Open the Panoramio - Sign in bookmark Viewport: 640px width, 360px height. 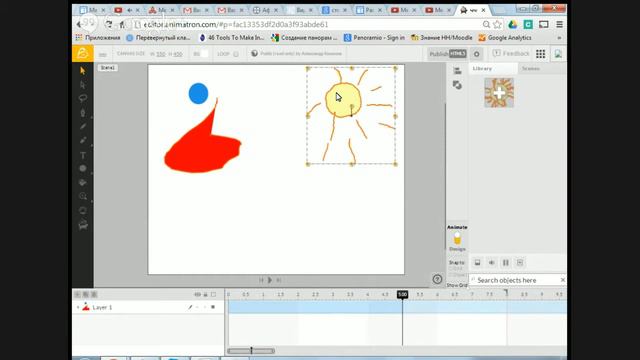click(x=374, y=38)
